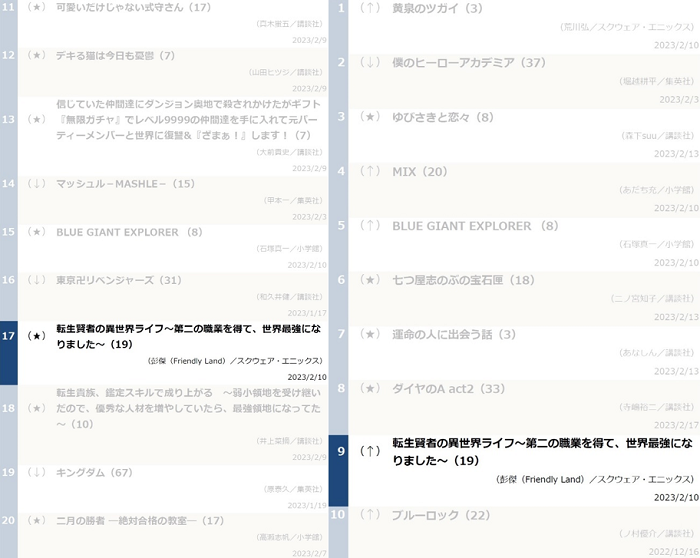Select author line あなしん/講談社
Viewport: 700px width, 558px height.
coord(656,354)
